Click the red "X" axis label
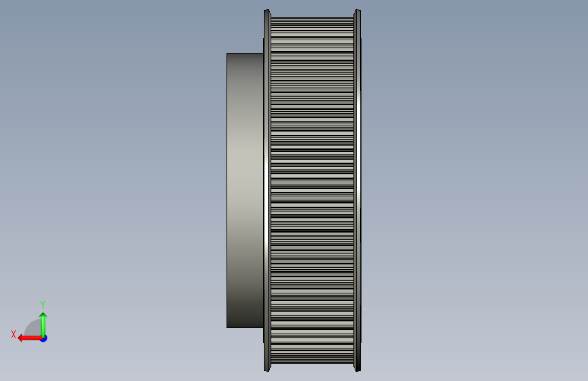The image size is (588, 381). (x=14, y=334)
